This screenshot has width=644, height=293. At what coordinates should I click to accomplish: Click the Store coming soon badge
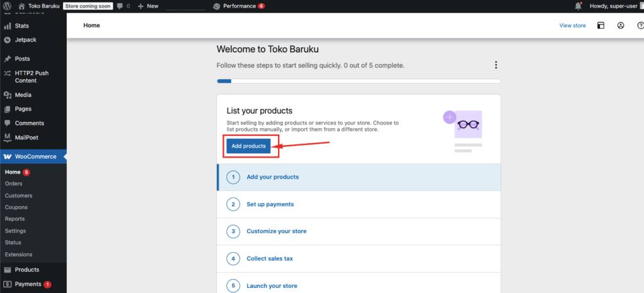[88, 6]
